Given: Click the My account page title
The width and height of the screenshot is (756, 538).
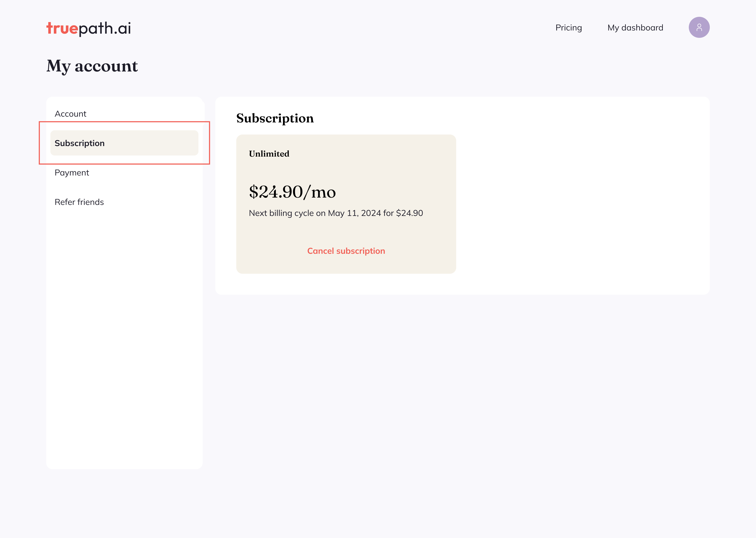Looking at the screenshot, I should pyautogui.click(x=92, y=66).
